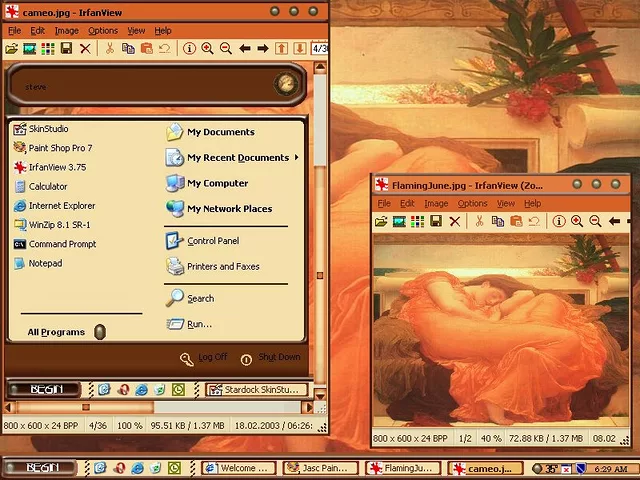Click the red X delete icon in cameo.jpg toolbar

pos(85,48)
